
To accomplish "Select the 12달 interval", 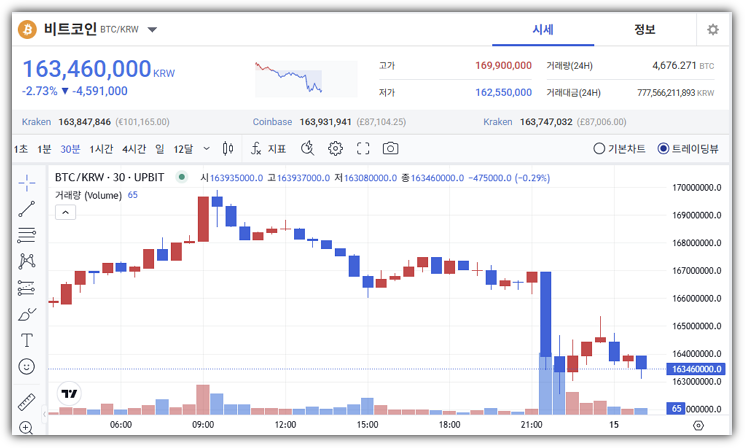I will point(183,149).
